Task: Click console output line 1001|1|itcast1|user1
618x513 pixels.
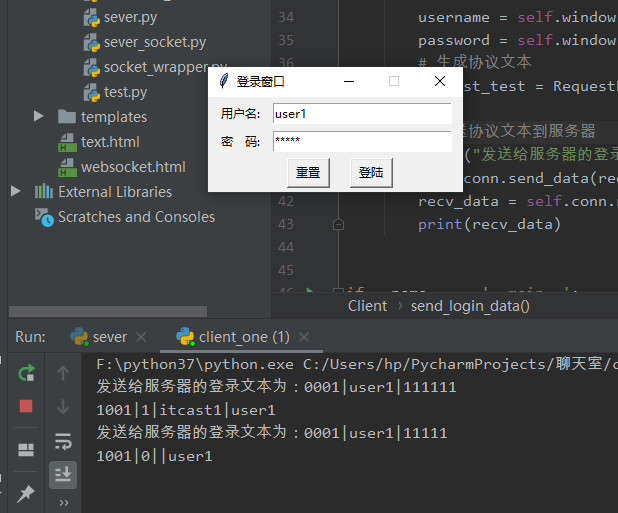Action: 186,411
